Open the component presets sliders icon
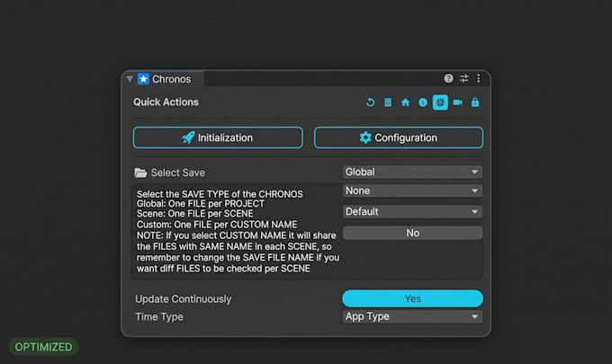This screenshot has width=612, height=364. 463,78
